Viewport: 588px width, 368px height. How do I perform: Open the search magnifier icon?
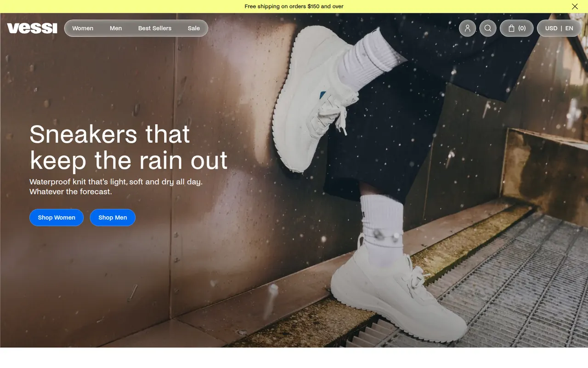click(x=488, y=28)
